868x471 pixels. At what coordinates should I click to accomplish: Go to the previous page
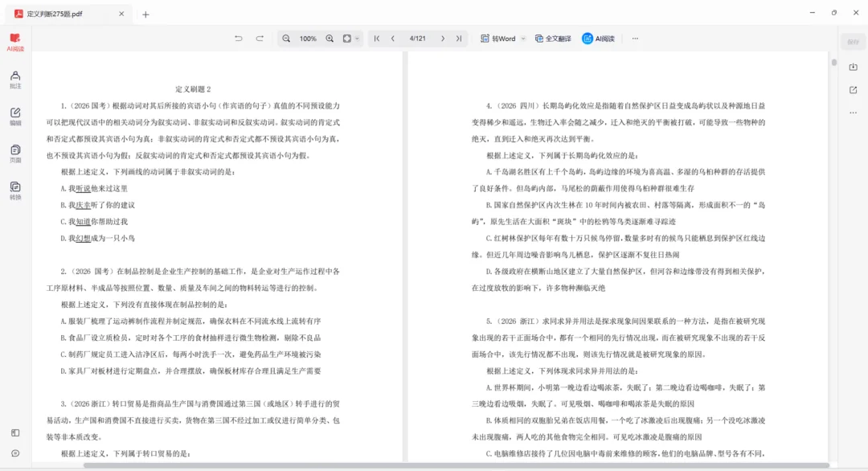(393, 39)
